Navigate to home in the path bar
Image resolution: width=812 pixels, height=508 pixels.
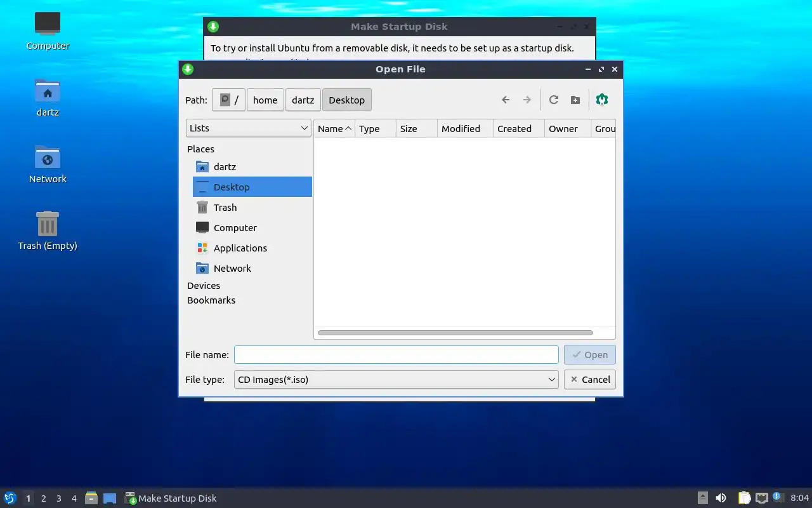(x=265, y=100)
